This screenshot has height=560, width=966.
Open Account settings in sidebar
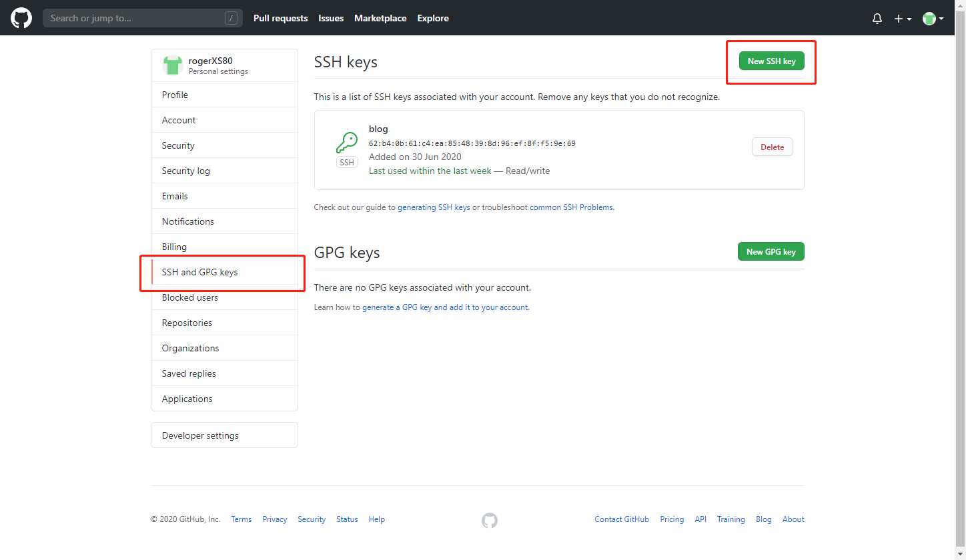[x=224, y=120]
